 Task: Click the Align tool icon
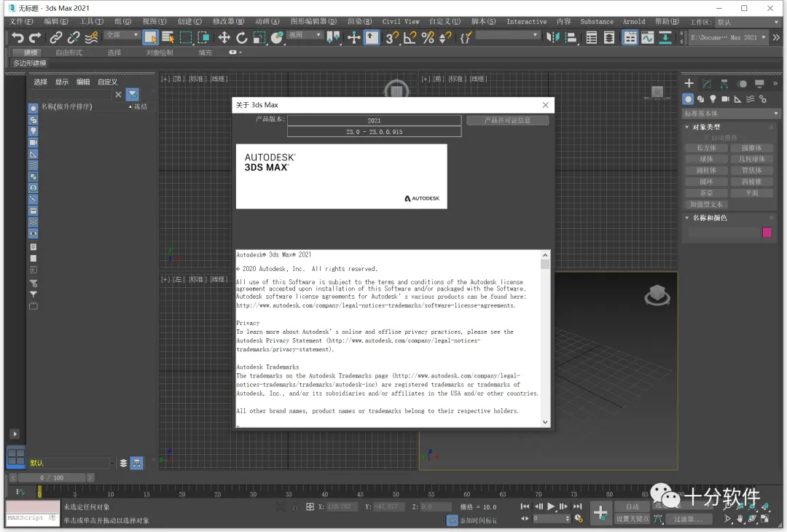point(571,38)
